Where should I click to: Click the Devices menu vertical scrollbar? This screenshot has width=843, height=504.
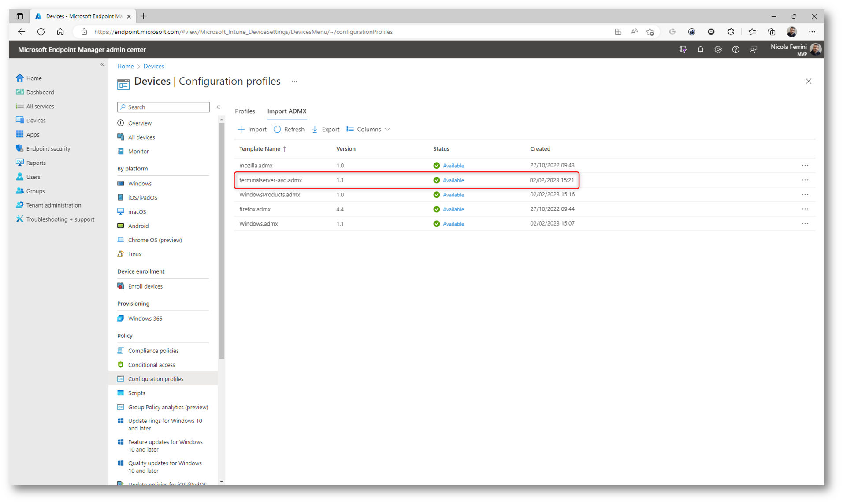(x=221, y=241)
